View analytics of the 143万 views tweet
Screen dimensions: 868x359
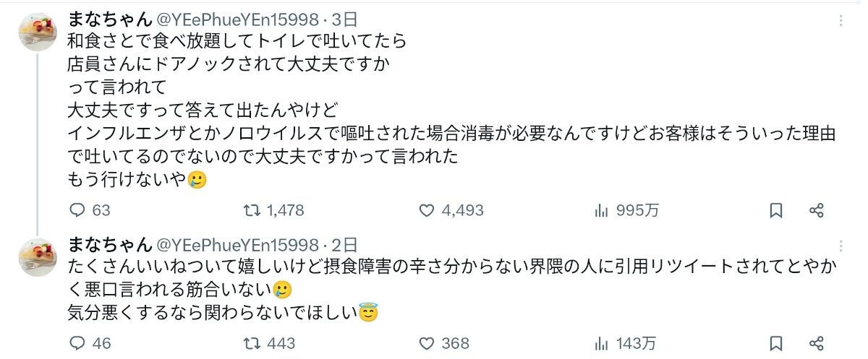point(601,343)
